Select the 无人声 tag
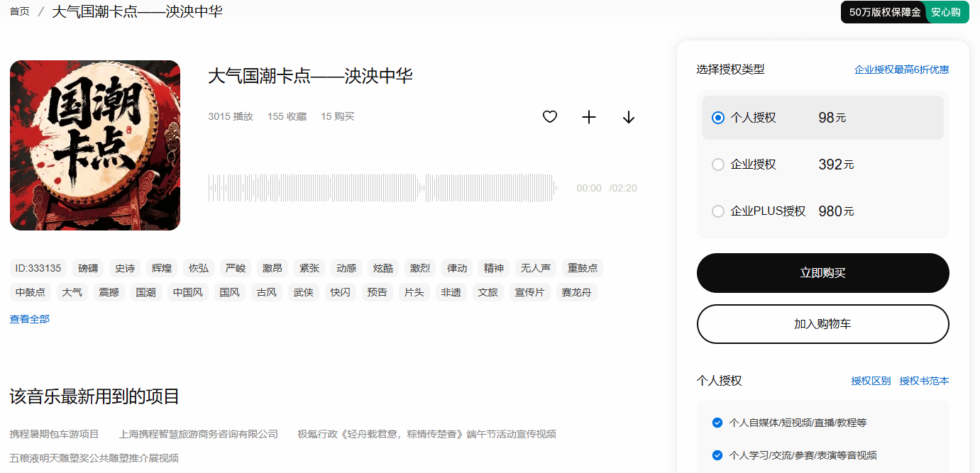Viewport: 980px width, 473px height. [x=536, y=268]
